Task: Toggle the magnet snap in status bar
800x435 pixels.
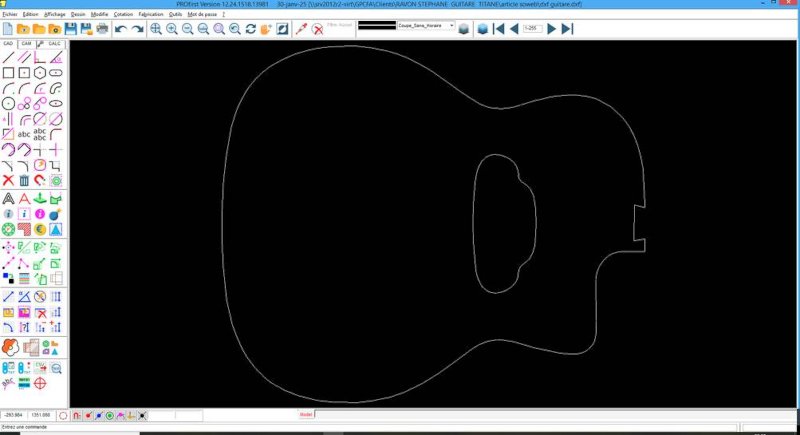Action: (x=77, y=416)
